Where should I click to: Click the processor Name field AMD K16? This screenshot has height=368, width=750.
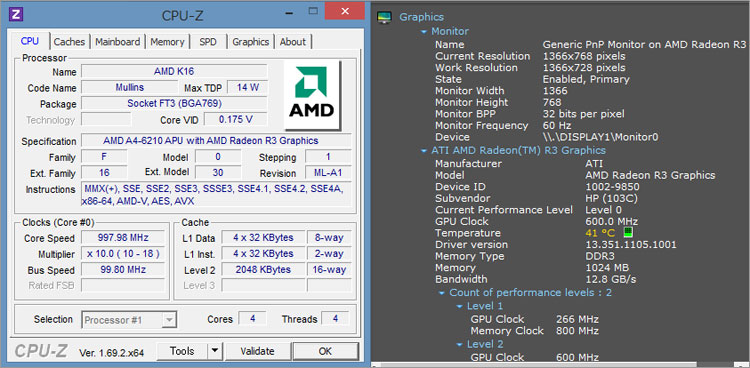coord(174,71)
